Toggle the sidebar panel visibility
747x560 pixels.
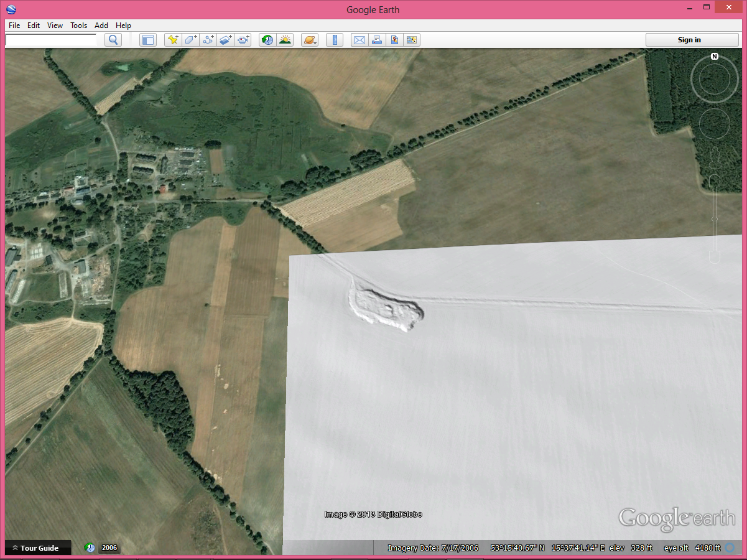147,40
